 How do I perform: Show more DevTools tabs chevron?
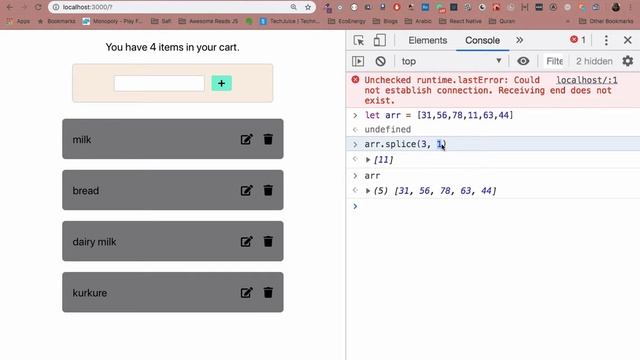point(519,40)
